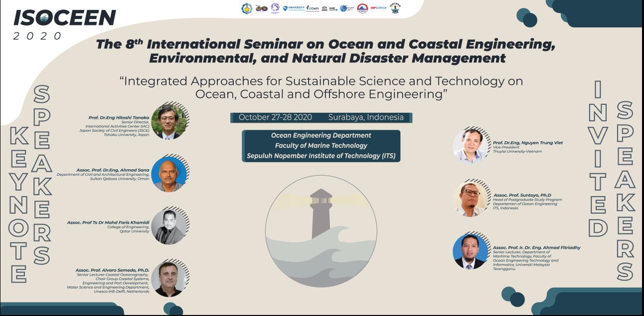Click the IHE Delft logo

(330, 8)
